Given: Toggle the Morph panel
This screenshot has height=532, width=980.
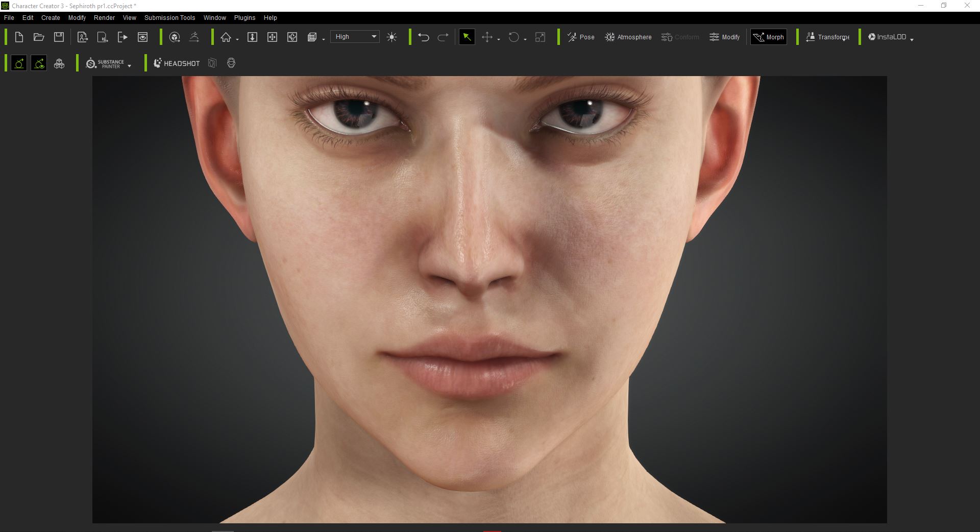Looking at the screenshot, I should [x=769, y=37].
